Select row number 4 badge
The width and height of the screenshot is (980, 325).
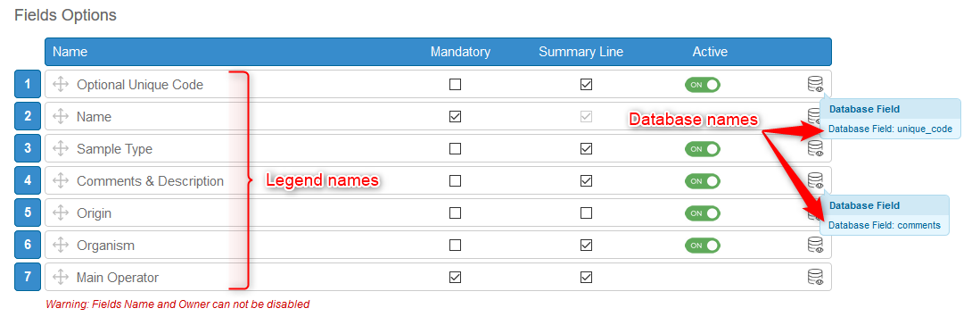(28, 181)
